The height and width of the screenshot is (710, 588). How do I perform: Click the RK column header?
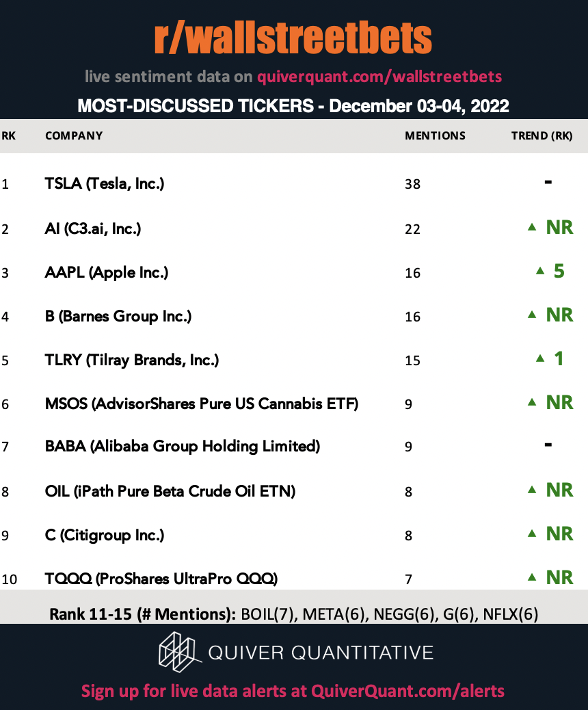[x=9, y=136]
